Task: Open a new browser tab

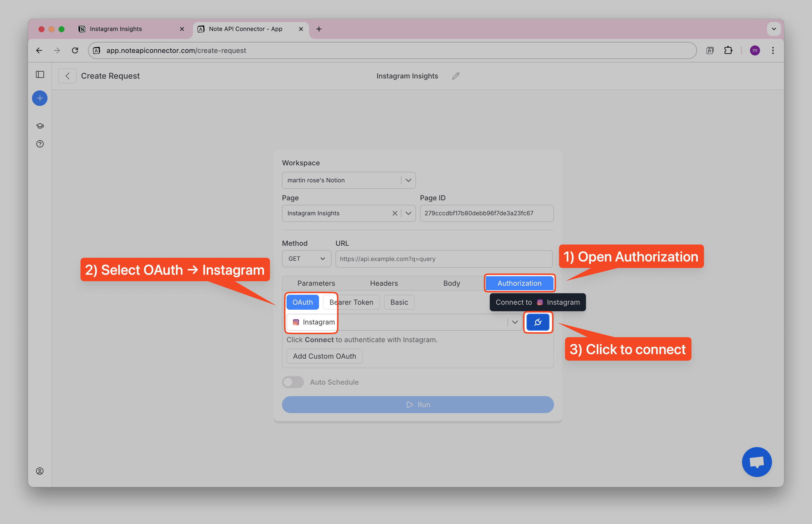Action: [319, 29]
